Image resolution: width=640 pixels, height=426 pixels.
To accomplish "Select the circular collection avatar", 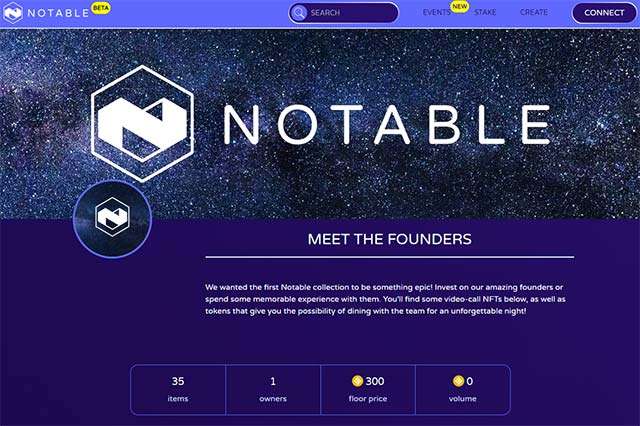I will click(112, 220).
